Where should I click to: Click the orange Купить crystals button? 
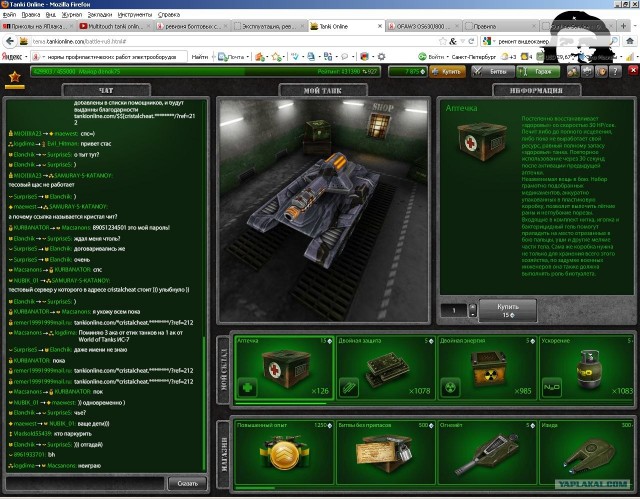(x=447, y=72)
